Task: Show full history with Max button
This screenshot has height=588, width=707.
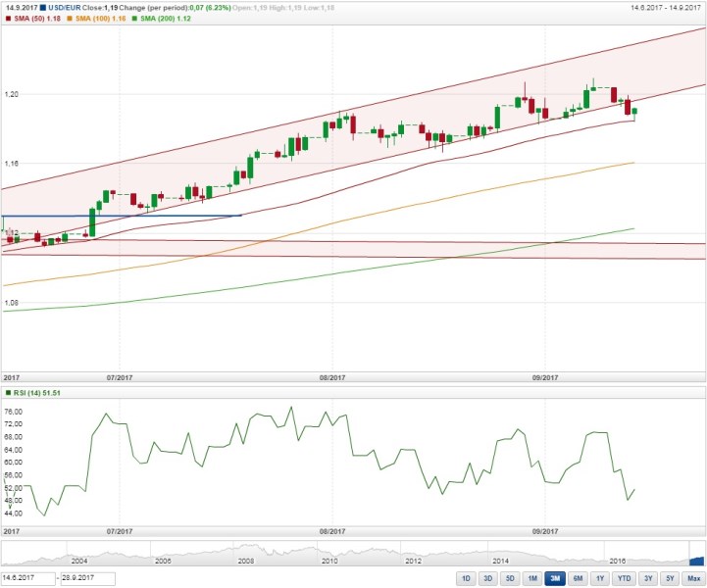Action: 692,578
